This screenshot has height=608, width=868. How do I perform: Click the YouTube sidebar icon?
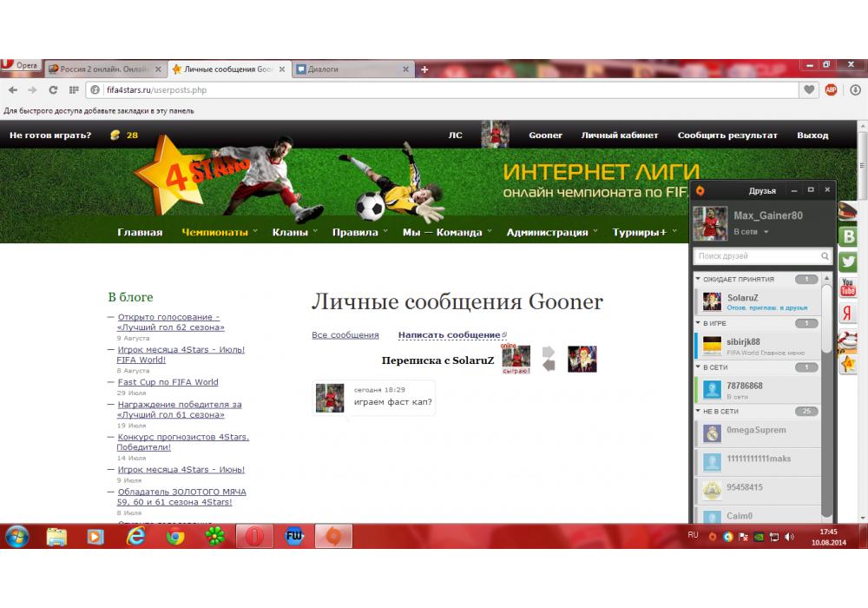click(848, 287)
